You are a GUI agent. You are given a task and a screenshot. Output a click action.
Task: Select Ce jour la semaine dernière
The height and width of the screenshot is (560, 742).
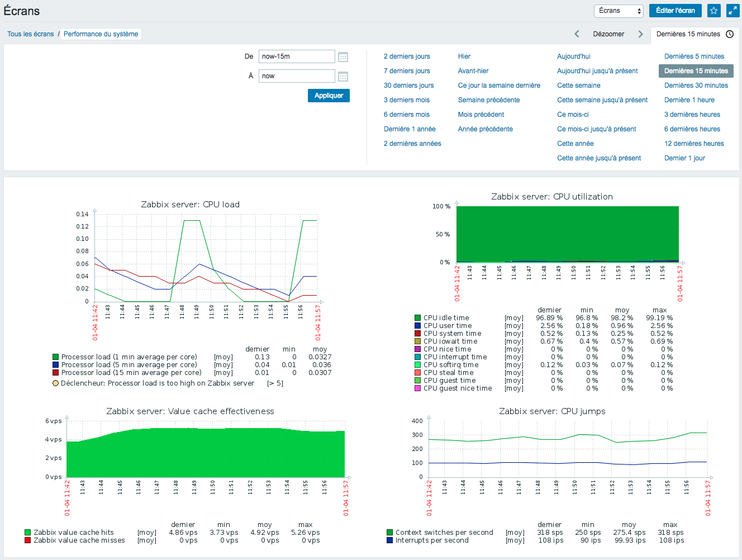[x=499, y=86]
